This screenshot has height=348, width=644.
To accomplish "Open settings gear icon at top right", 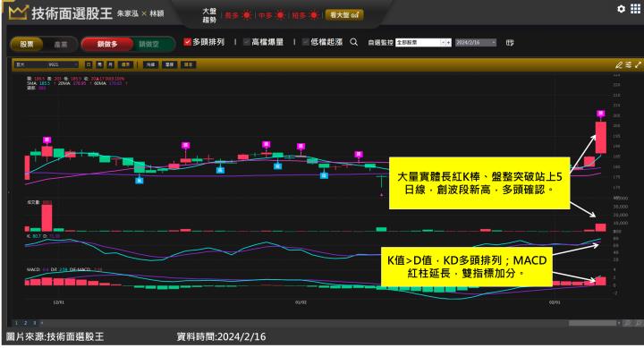I will point(621,9).
